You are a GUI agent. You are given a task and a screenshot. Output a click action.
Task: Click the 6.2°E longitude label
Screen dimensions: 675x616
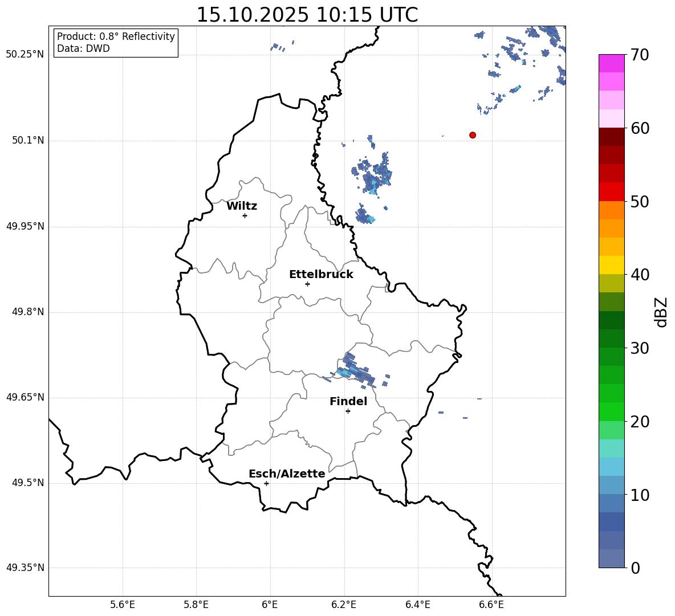click(x=344, y=605)
